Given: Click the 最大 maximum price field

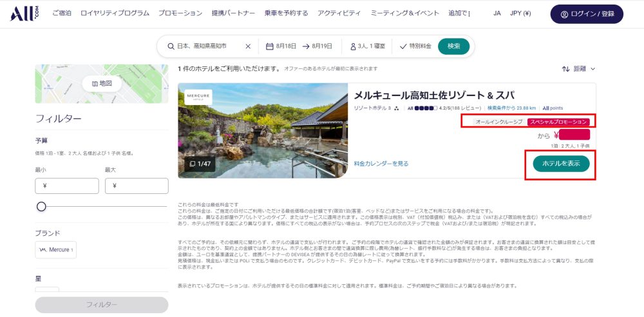Looking at the screenshot, I should click(x=137, y=186).
